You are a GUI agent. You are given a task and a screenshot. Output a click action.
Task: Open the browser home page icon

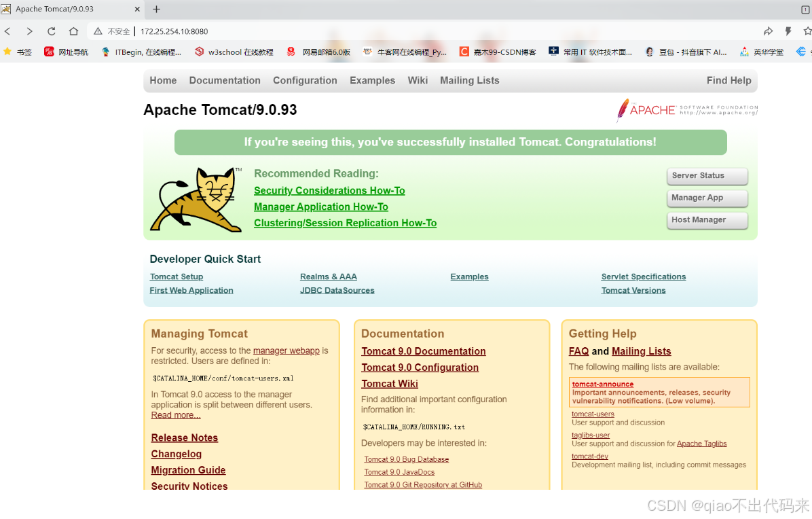(x=73, y=31)
